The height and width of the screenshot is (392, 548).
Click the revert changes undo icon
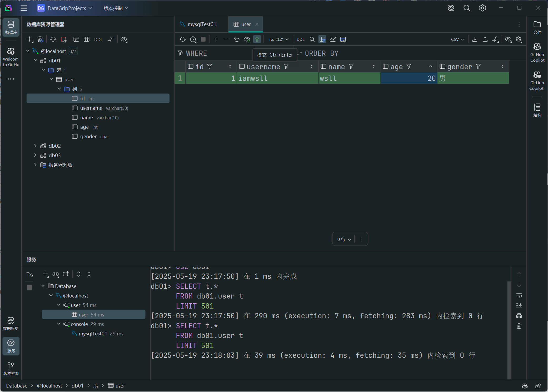click(x=237, y=39)
